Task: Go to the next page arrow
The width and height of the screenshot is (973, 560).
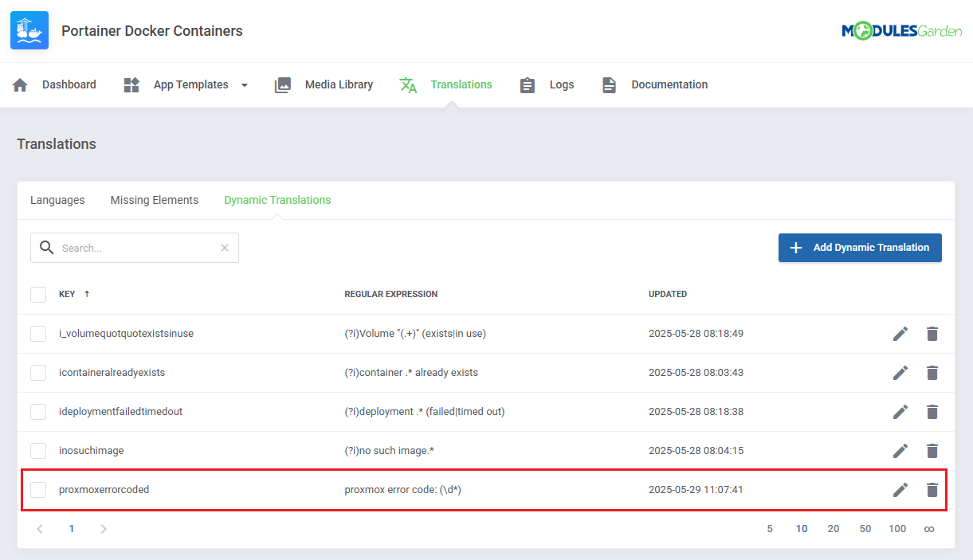Action: coord(104,529)
